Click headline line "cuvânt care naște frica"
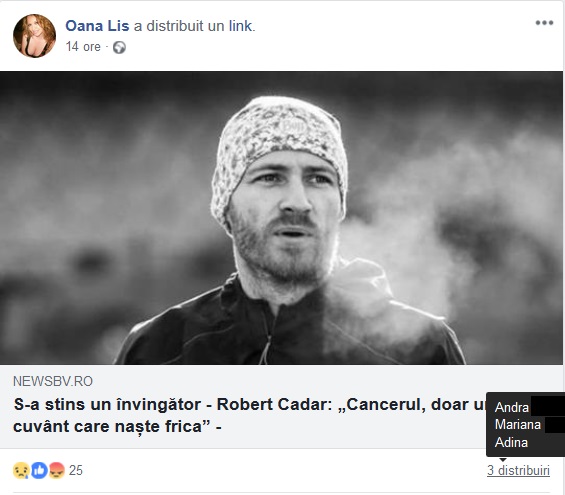Image resolution: width=565 pixels, height=495 pixels. tap(112, 427)
